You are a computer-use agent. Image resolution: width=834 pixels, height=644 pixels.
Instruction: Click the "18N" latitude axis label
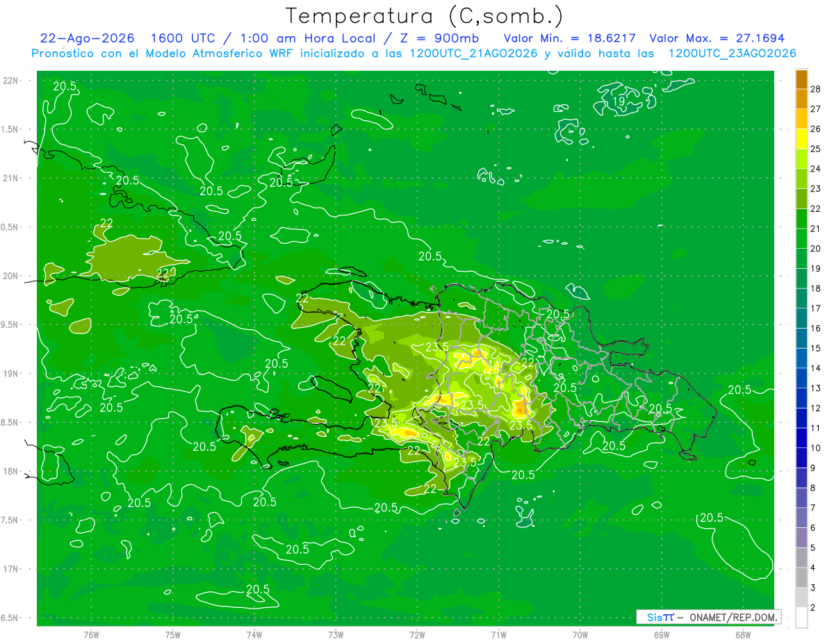[12, 471]
